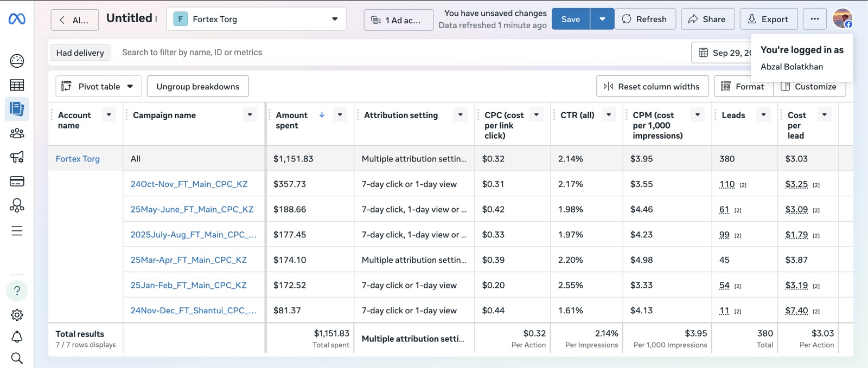868x368 pixels.
Task: Open footnote marker beside 110 leads
Action: [x=743, y=185]
